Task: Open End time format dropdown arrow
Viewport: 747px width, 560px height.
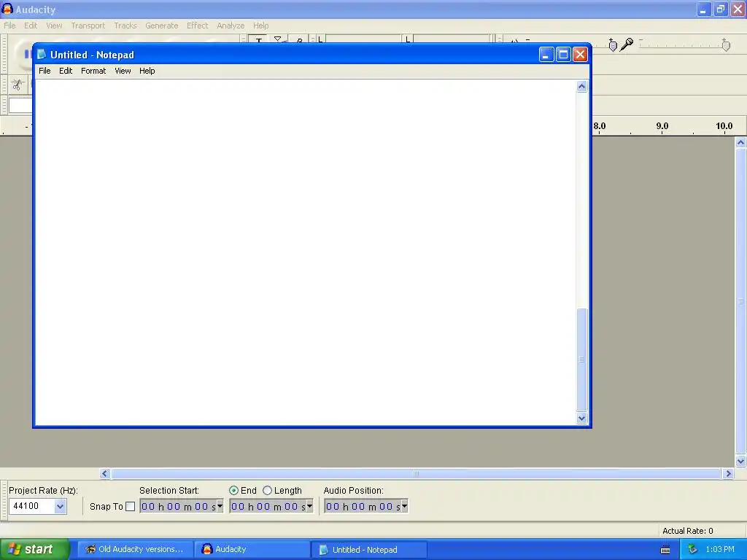Action: [309, 506]
